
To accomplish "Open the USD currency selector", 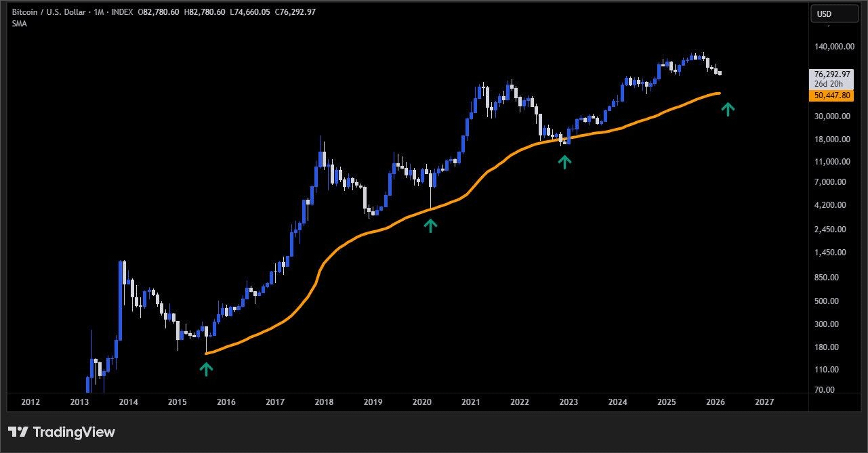I will (835, 14).
